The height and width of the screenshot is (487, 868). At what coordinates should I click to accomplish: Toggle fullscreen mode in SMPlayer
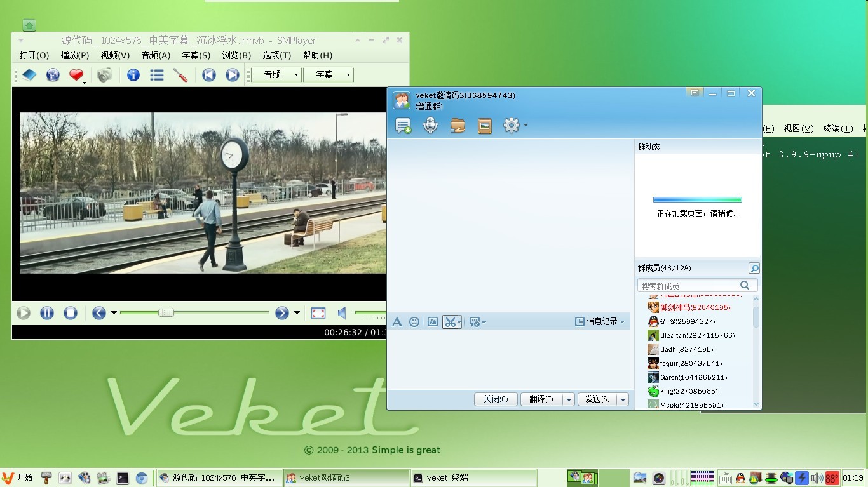[318, 313]
